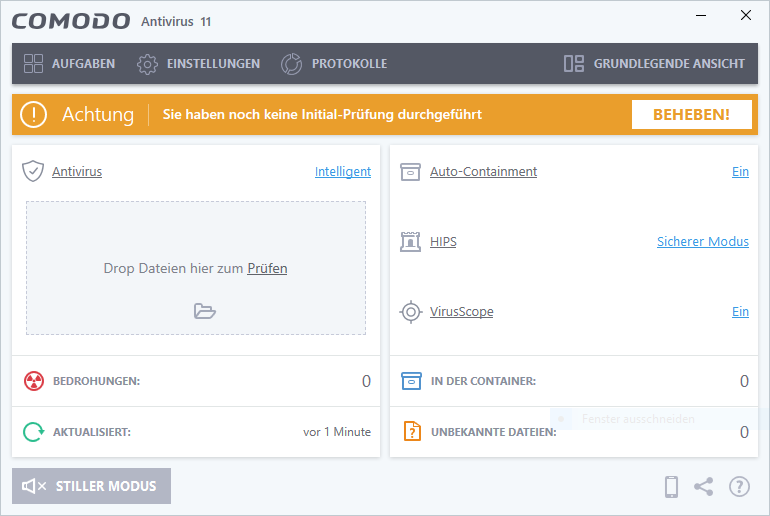Screen dimensions: 770x516
Task: Click the green Aktualisiert refresh icon
Action: [34, 432]
